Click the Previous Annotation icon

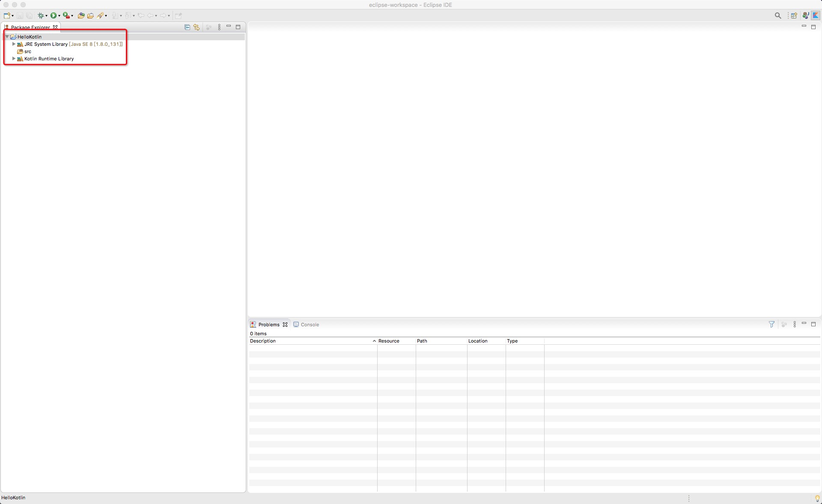(128, 15)
